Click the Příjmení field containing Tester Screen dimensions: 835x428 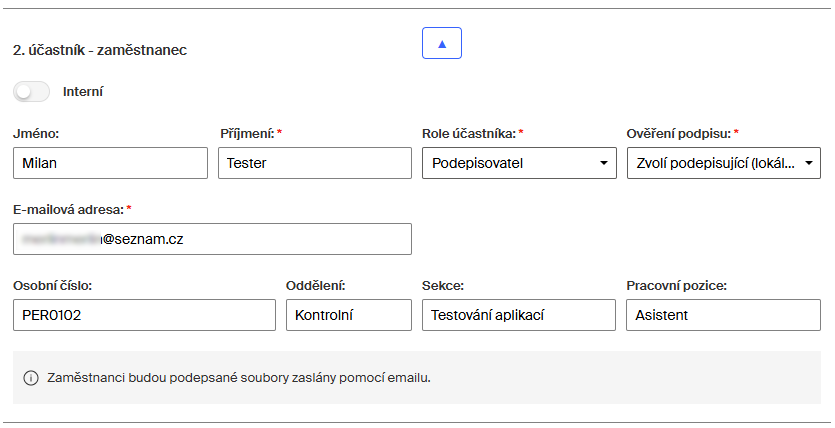pyautogui.click(x=314, y=163)
